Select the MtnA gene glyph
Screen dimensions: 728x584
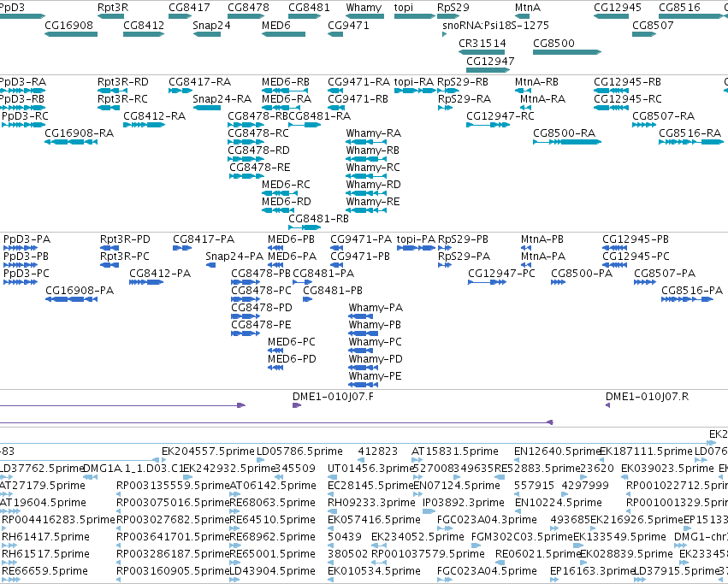pyautogui.click(x=523, y=16)
